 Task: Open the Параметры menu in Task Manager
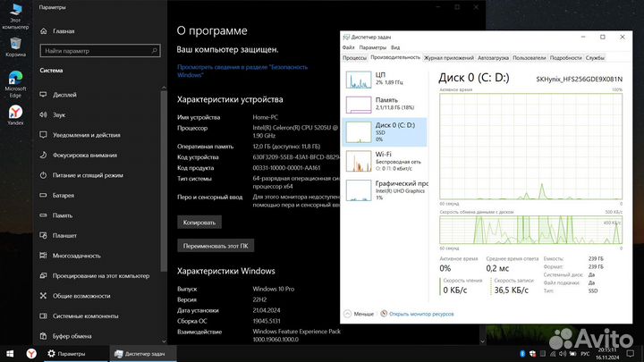click(x=373, y=47)
